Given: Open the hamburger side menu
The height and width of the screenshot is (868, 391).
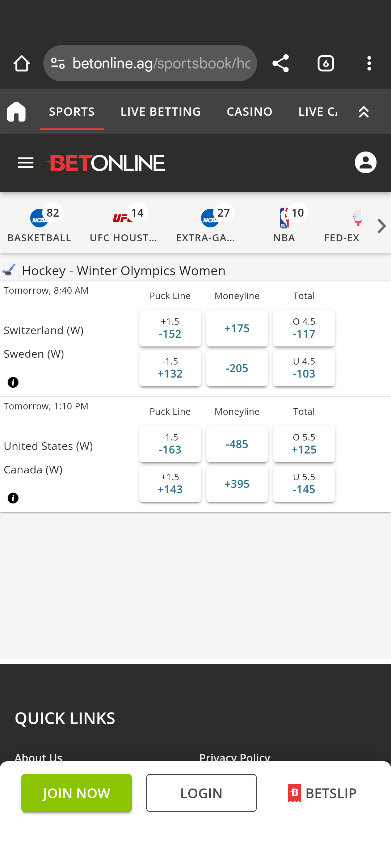Looking at the screenshot, I should click(25, 163).
